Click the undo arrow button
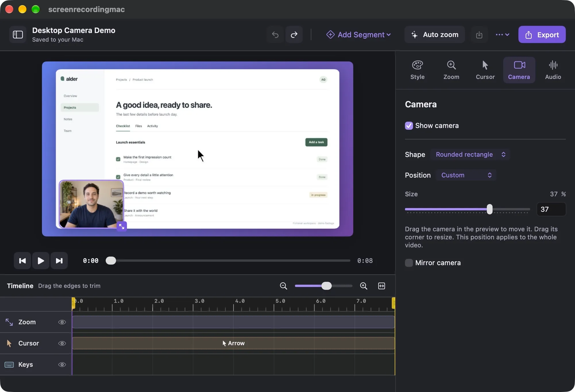This screenshot has height=392, width=575. [x=275, y=35]
